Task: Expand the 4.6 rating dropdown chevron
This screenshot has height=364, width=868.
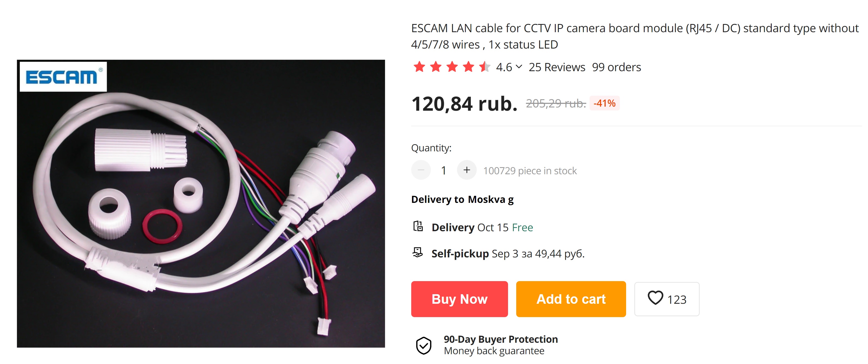Action: click(519, 67)
